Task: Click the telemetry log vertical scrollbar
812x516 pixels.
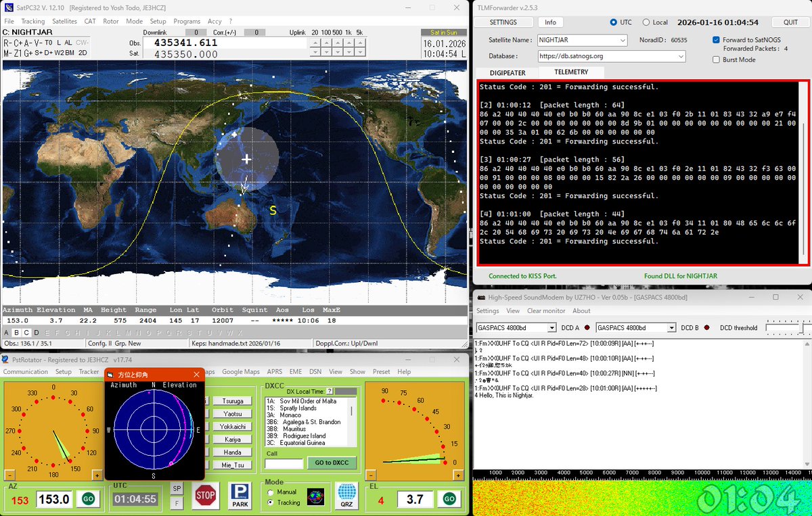Action: pyautogui.click(x=804, y=173)
